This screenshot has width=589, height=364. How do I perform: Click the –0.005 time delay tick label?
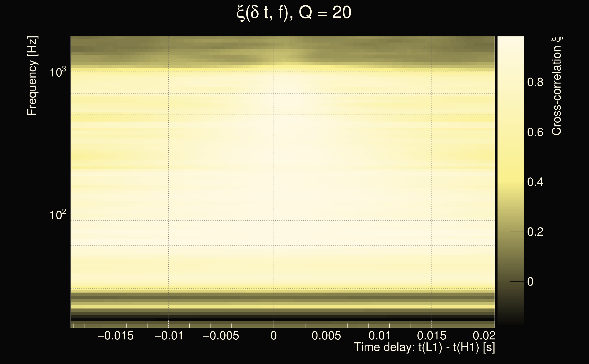pyautogui.click(x=221, y=336)
